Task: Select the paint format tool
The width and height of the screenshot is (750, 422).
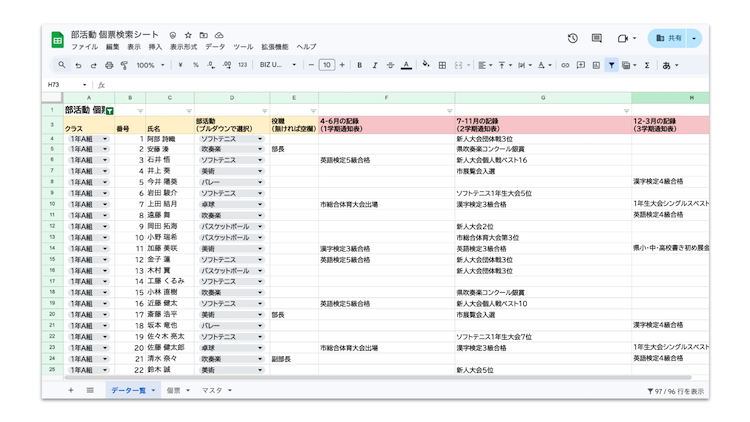Action: click(x=124, y=65)
